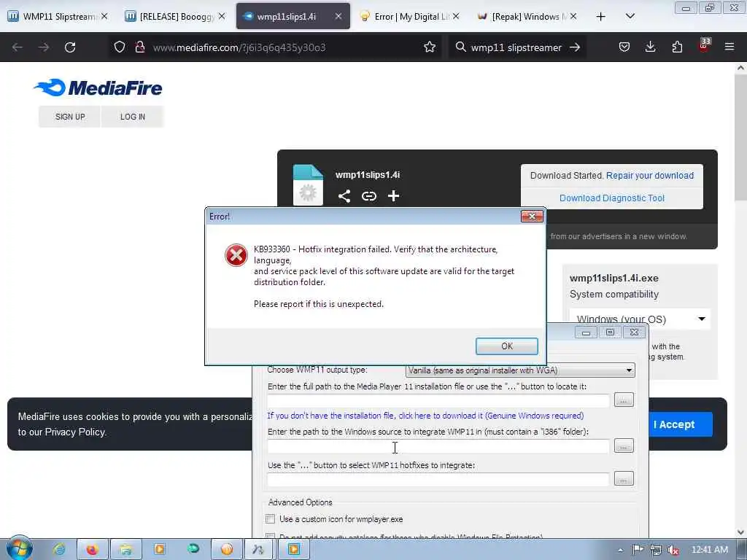
Task: Open the Firefox hamburger menu
Action: [x=729, y=47]
